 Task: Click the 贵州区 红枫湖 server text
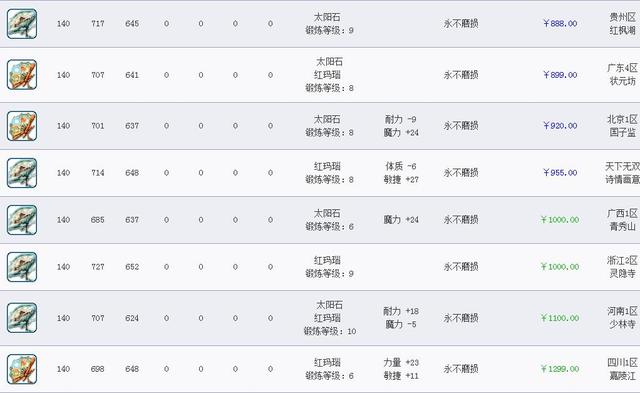tap(622, 24)
